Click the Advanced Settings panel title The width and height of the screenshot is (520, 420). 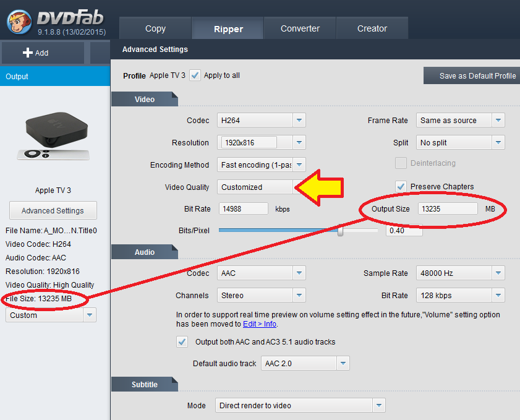point(155,49)
